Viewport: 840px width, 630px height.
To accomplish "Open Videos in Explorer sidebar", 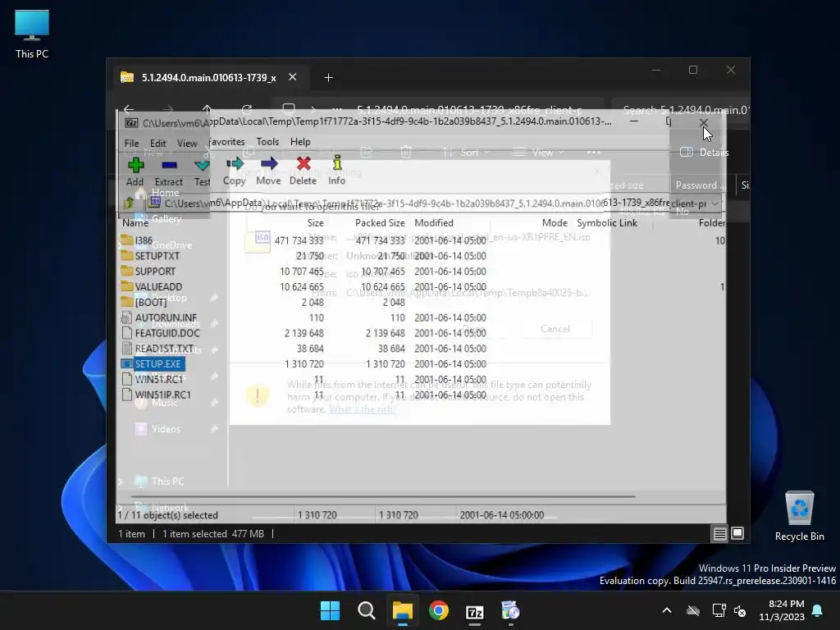I will coord(166,428).
